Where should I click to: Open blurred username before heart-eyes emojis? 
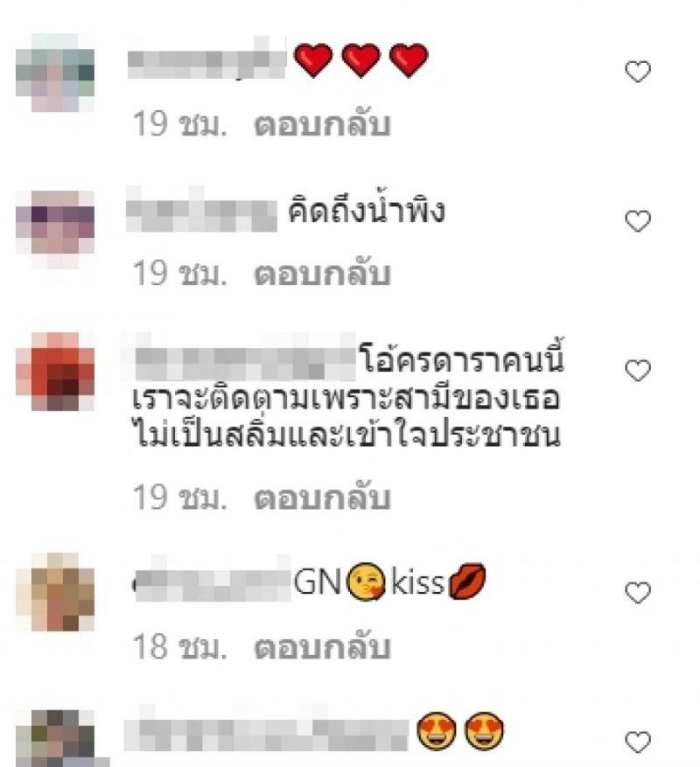click(266, 730)
